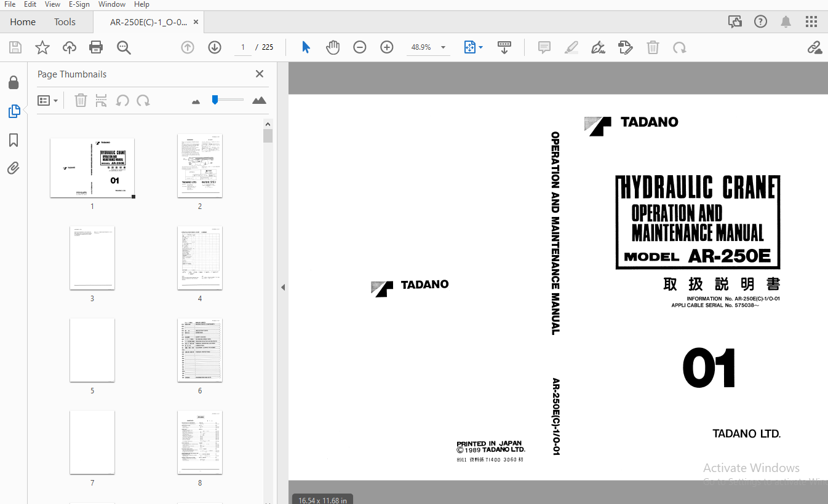Image resolution: width=828 pixels, height=504 pixels.
Task: Open the Window menu
Action: coord(112,4)
